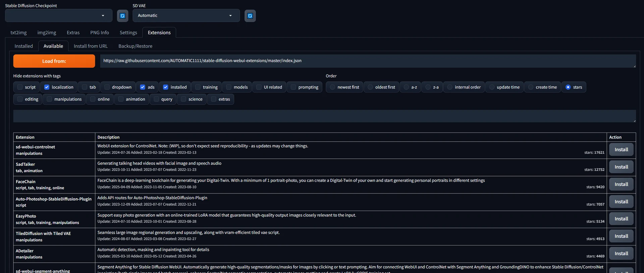This screenshot has width=644, height=273.
Task: Switch to the img2img tab
Action: click(x=47, y=33)
